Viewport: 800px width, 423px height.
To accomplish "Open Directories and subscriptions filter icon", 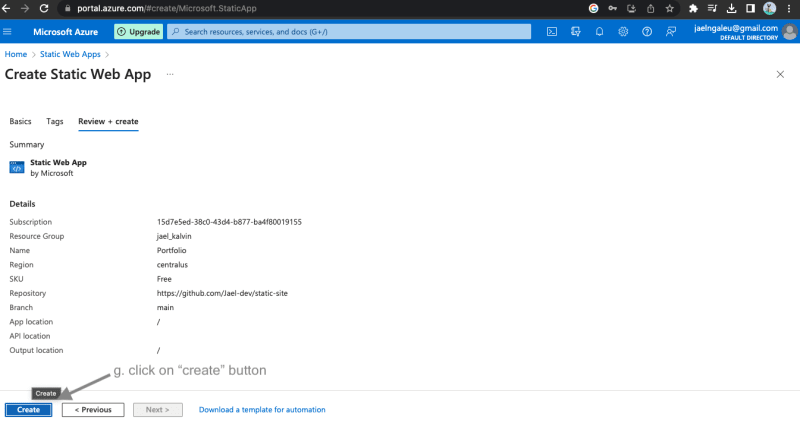I will tap(576, 32).
